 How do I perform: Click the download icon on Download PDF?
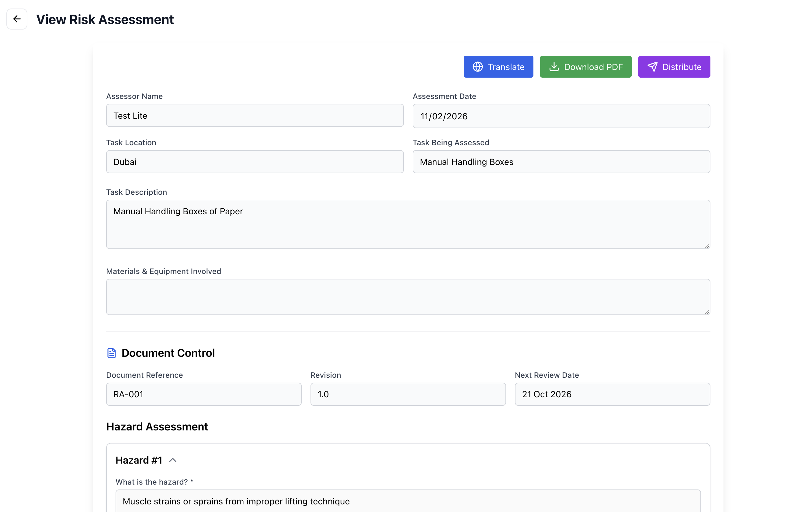pyautogui.click(x=554, y=67)
